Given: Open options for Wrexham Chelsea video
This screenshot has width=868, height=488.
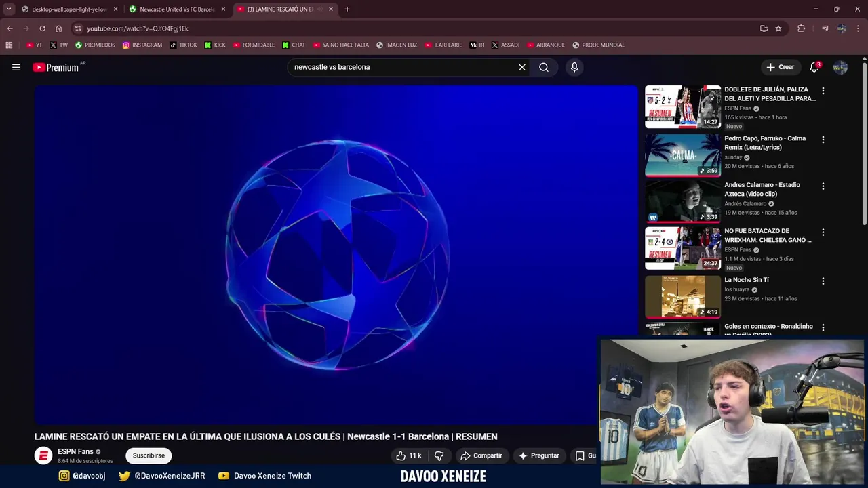Looking at the screenshot, I should point(823,232).
